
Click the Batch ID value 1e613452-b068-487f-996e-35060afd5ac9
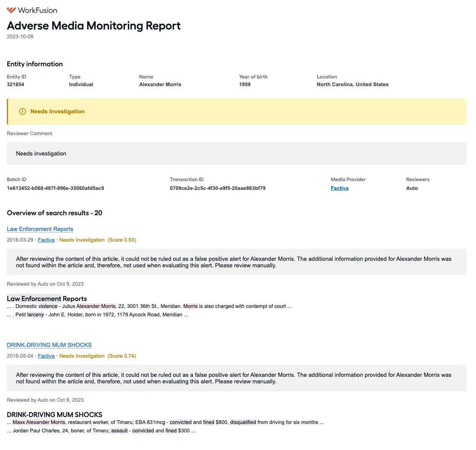point(56,188)
